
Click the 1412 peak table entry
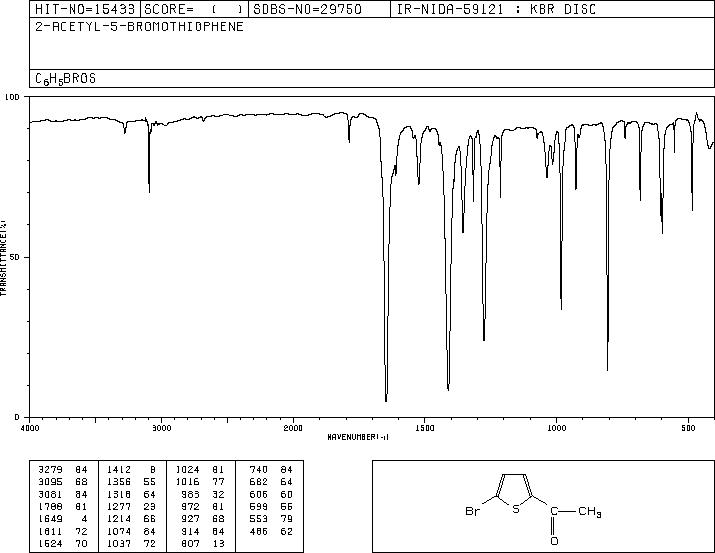(x=131, y=470)
